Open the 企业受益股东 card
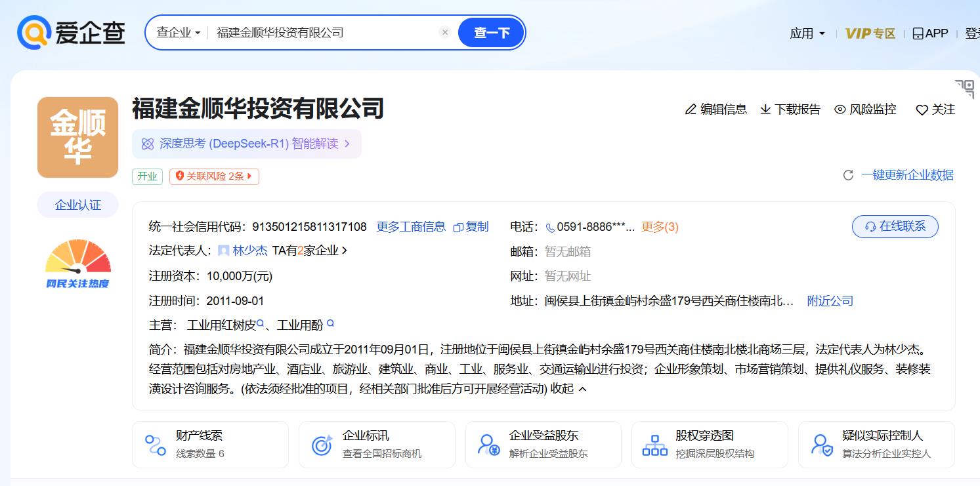This screenshot has width=980, height=486. (x=543, y=445)
